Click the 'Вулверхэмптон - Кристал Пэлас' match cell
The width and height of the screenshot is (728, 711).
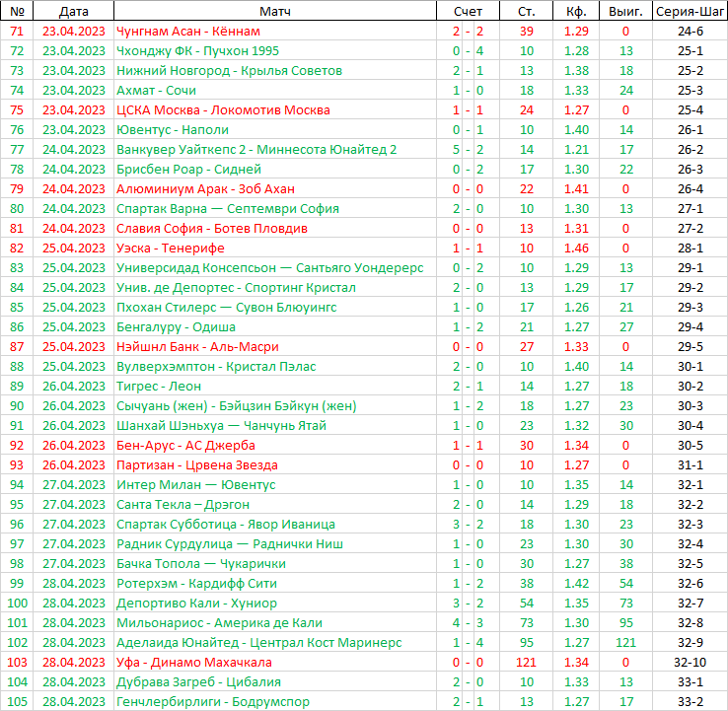click(216, 366)
